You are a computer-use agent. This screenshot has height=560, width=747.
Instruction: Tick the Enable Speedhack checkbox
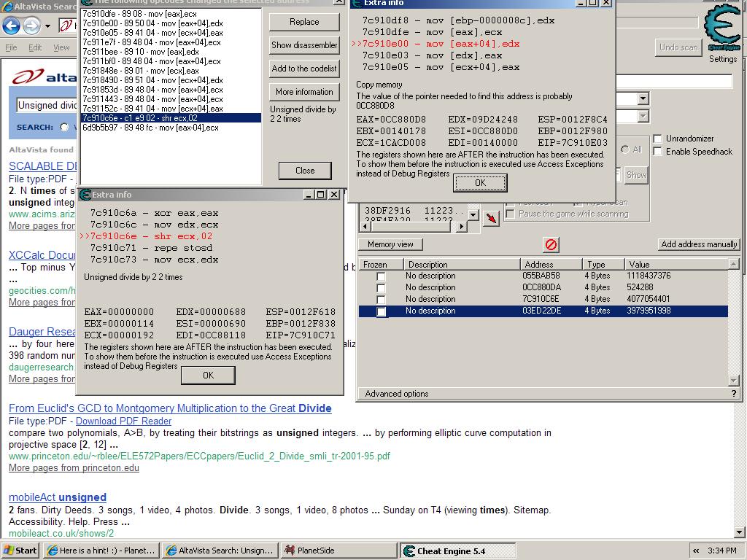(x=658, y=152)
